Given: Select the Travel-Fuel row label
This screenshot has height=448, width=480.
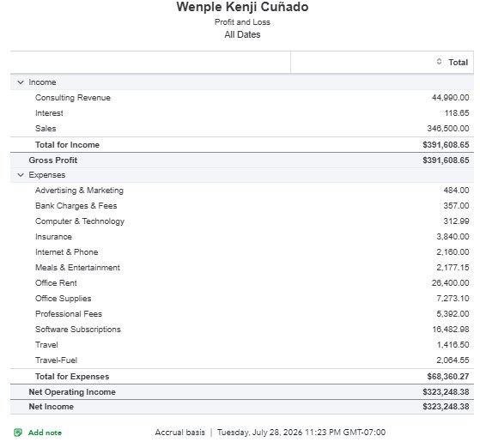Looking at the screenshot, I should coord(56,360).
